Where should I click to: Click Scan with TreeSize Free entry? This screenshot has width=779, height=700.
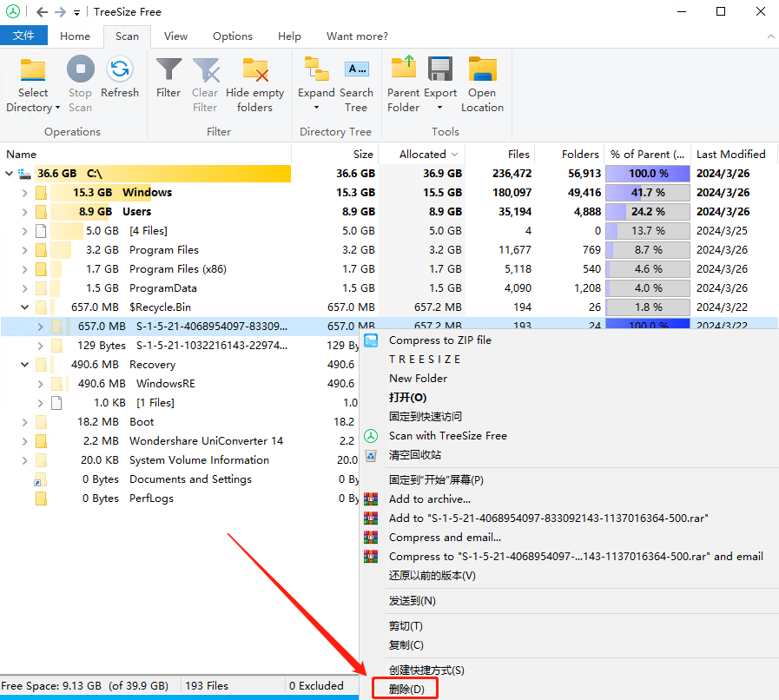tap(447, 436)
